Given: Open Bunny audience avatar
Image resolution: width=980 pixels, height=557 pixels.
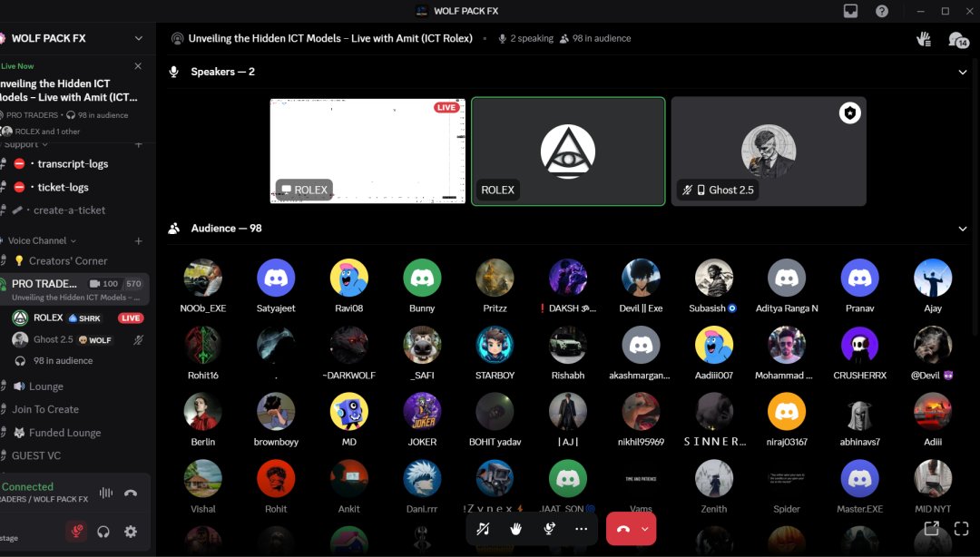Looking at the screenshot, I should click(422, 278).
